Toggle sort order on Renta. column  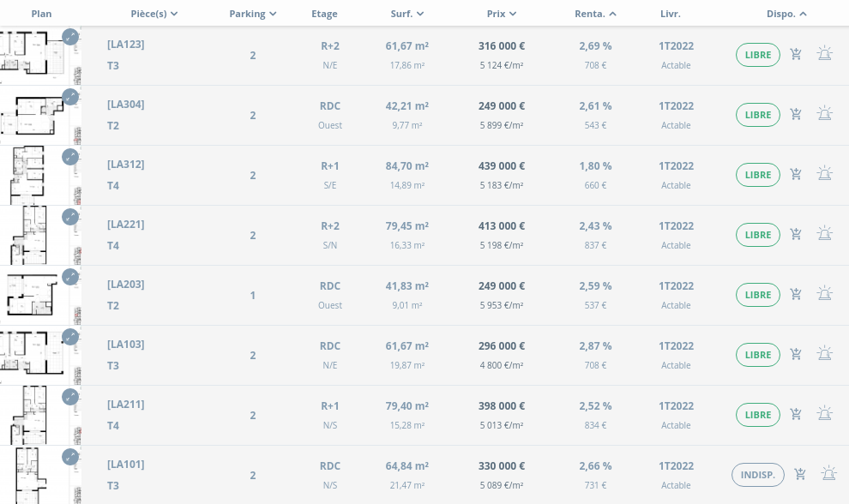pyautogui.click(x=595, y=14)
